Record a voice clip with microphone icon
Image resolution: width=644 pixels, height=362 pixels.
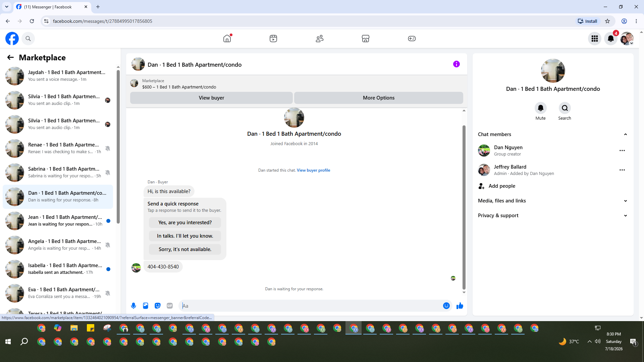133,306
